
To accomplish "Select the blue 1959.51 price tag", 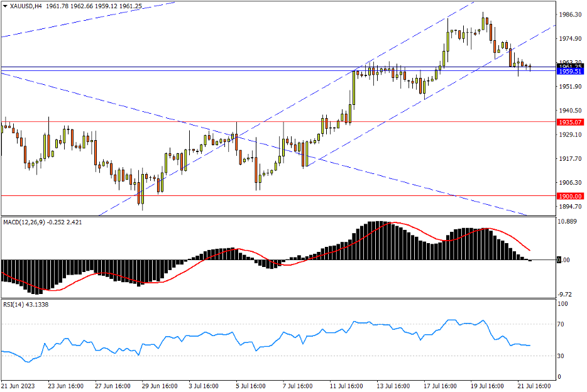I will click(x=571, y=71).
